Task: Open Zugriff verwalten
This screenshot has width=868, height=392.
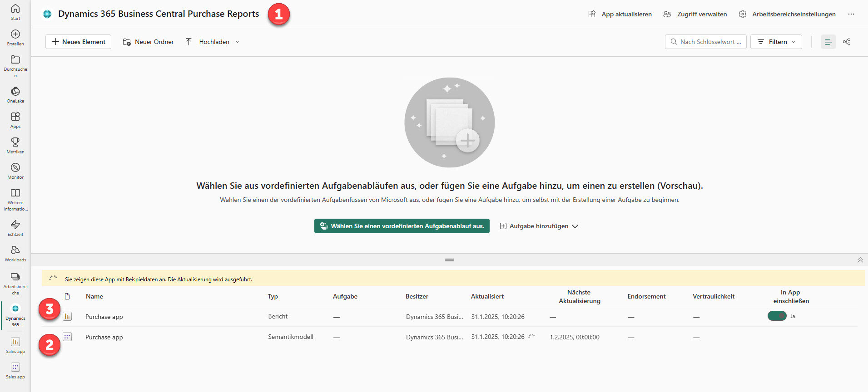Action: click(x=695, y=14)
